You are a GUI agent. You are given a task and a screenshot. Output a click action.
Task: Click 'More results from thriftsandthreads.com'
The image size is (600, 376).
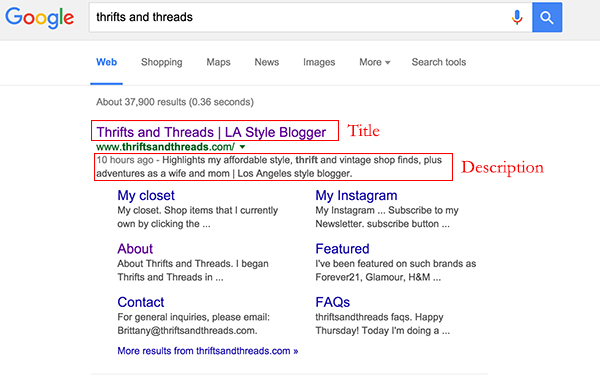(208, 351)
